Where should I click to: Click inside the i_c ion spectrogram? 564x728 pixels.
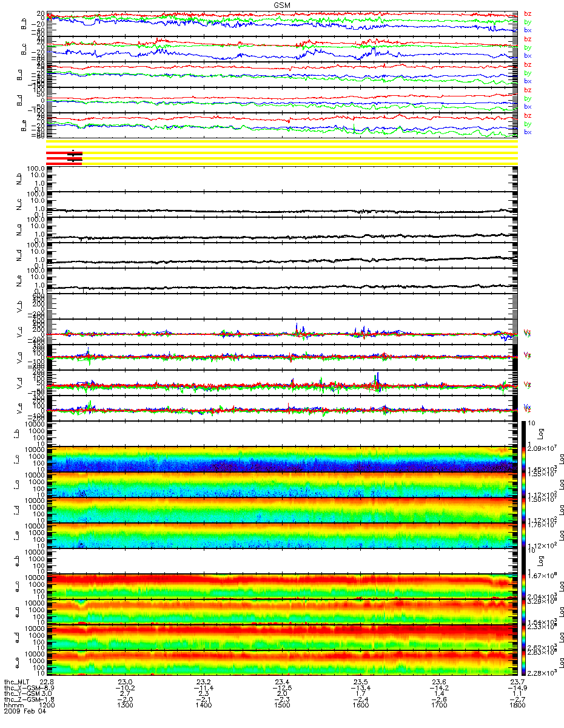281,459
